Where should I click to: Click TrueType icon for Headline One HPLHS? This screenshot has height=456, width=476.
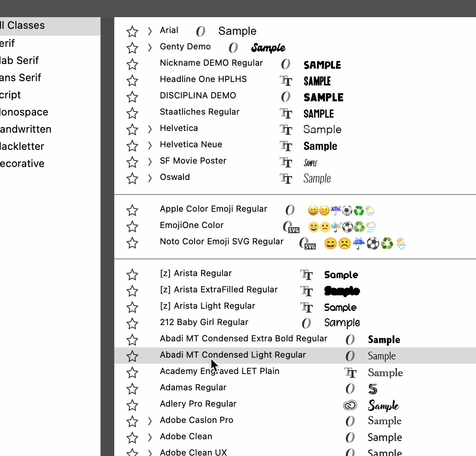(x=286, y=81)
